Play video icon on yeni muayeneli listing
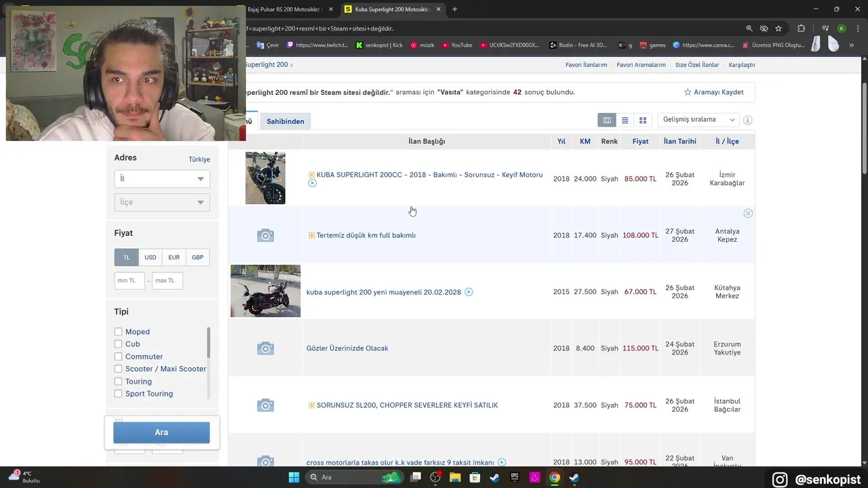The height and width of the screenshot is (488, 868). tap(469, 292)
